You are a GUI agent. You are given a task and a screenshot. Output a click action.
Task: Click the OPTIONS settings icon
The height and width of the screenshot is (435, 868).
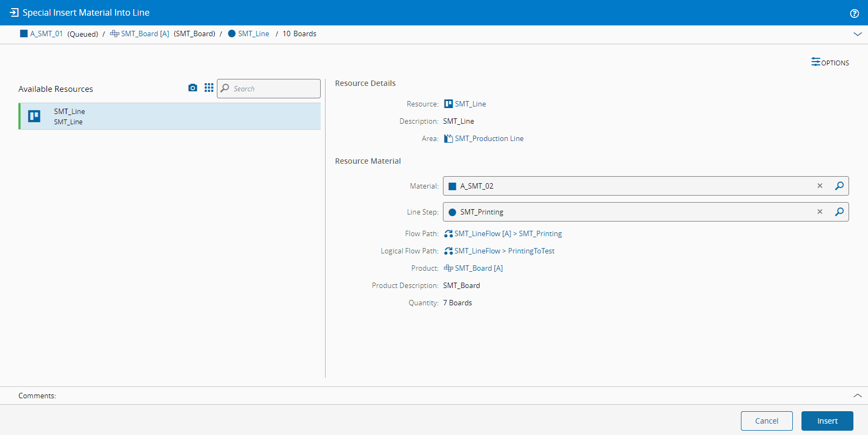pos(816,62)
